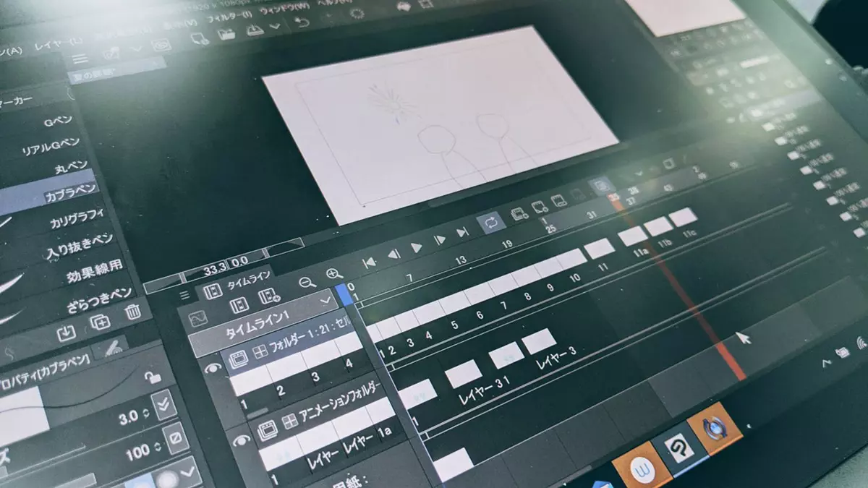The image size is (868, 488).
Task: Zoom in the timeline with plus magnifier
Action: point(333,275)
